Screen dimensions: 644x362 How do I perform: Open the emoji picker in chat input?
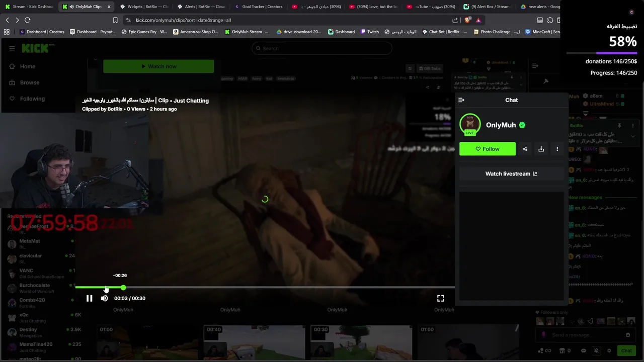628,335
